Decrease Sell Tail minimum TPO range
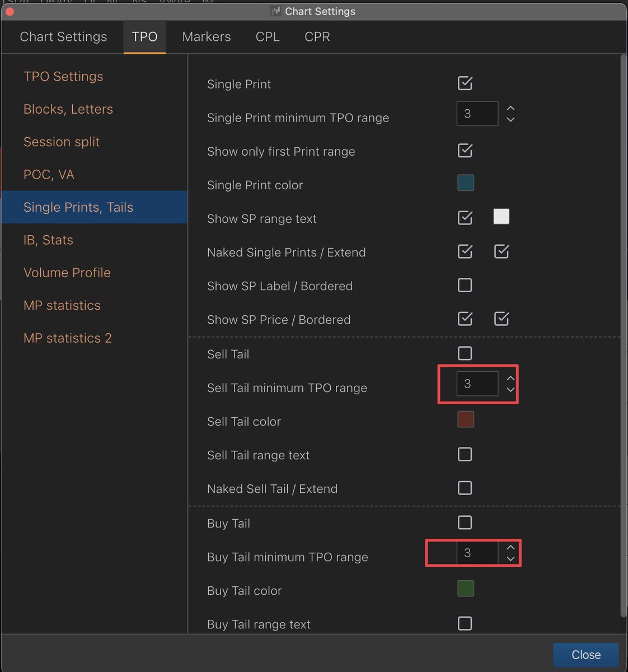Viewport: 628px width, 672px height. (510, 389)
